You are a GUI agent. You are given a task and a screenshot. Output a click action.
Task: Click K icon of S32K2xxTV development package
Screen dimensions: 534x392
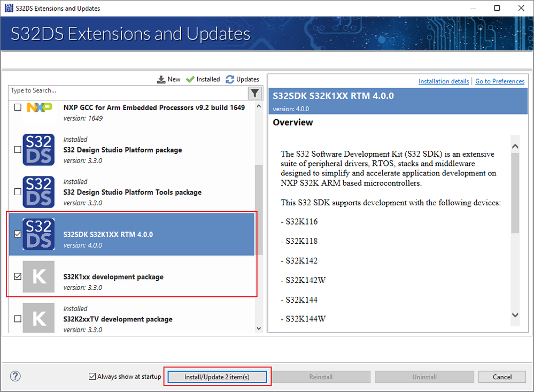point(38,318)
